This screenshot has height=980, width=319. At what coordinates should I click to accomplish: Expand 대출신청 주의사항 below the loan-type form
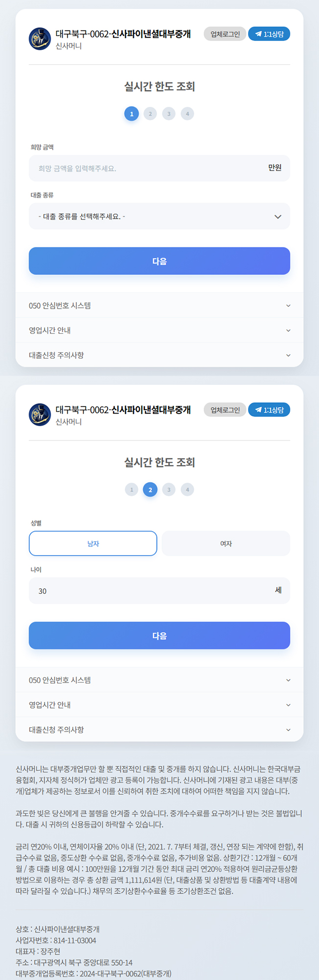click(x=159, y=355)
